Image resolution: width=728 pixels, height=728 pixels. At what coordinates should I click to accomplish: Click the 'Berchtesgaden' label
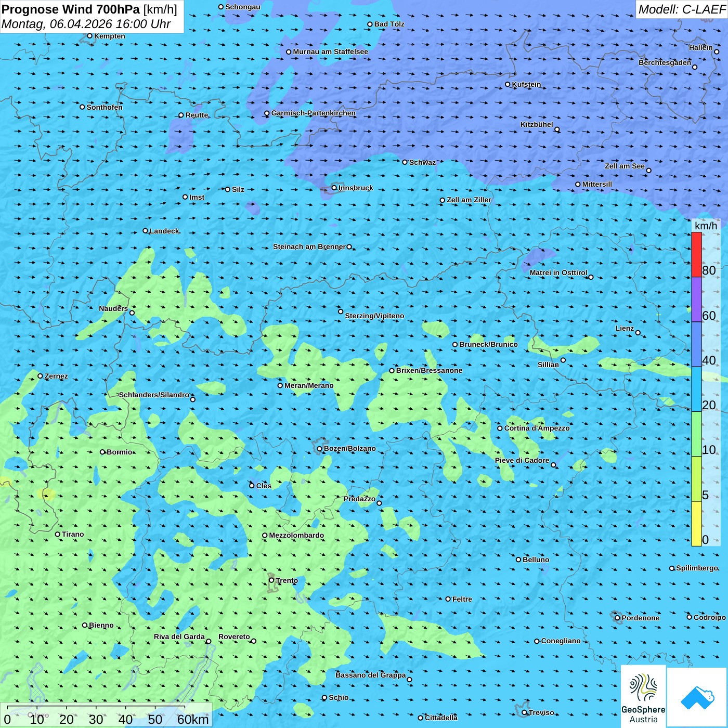click(665, 62)
